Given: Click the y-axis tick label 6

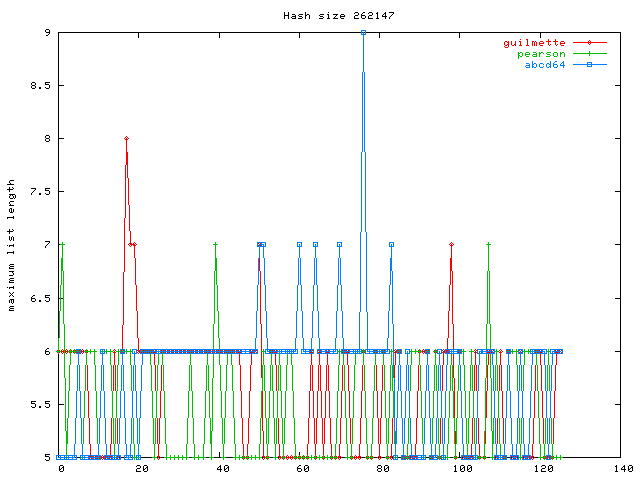Looking at the screenshot, I should coord(48,351).
